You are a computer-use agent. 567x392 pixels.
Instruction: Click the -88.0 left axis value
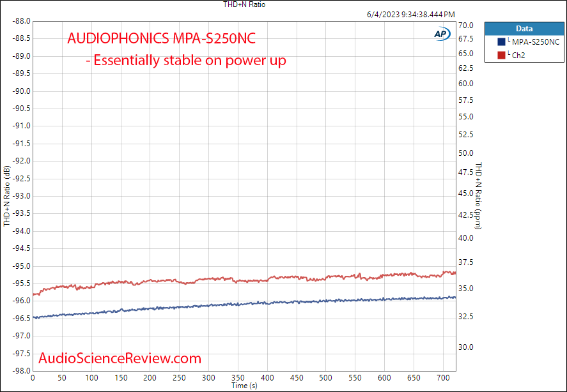pos(21,21)
